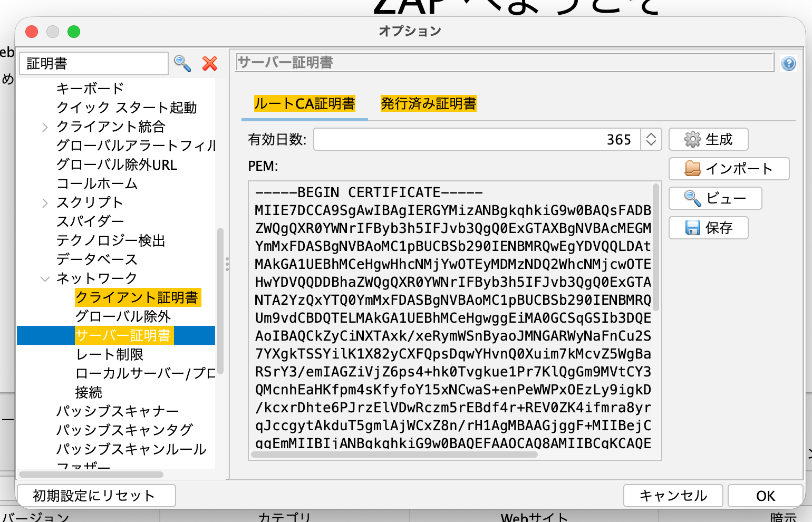This screenshot has width=812, height=522.
Task: Collapse the ネットワーク tree node
Action: click(x=45, y=279)
